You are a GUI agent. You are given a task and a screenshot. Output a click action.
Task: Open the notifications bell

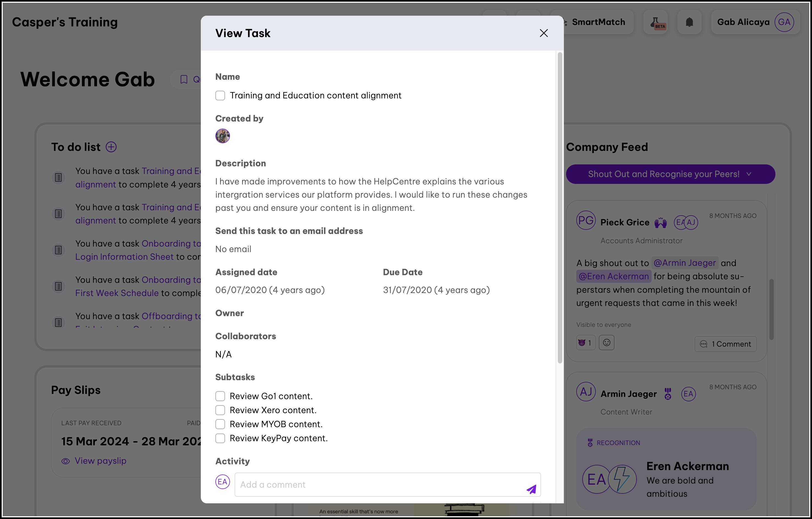tap(689, 22)
